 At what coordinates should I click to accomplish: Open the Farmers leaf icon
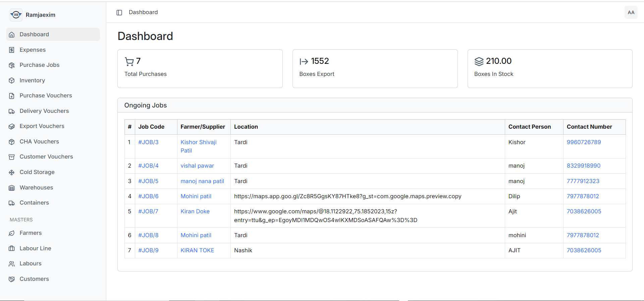12,233
